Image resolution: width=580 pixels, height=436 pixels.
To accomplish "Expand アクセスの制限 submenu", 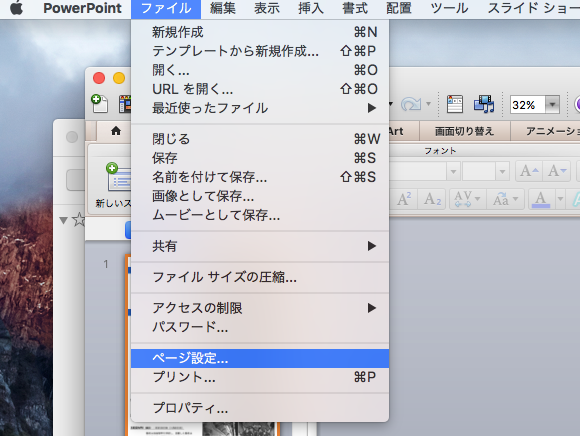I will (260, 308).
